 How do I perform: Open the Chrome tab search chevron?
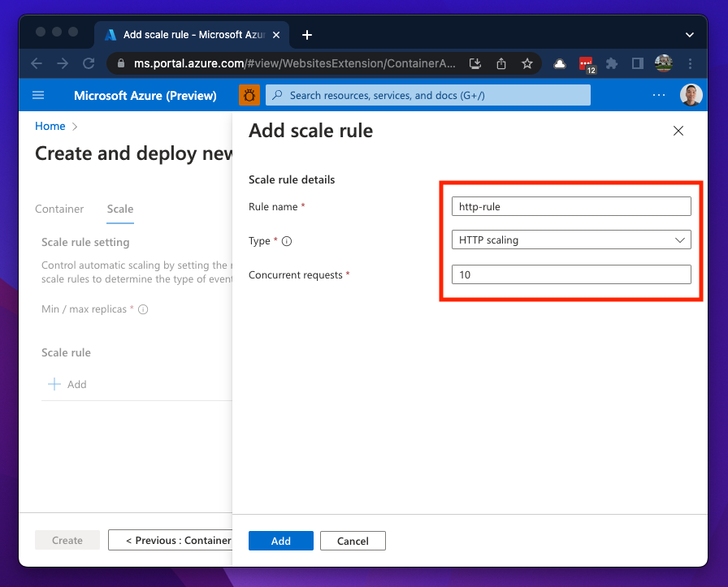(x=690, y=35)
